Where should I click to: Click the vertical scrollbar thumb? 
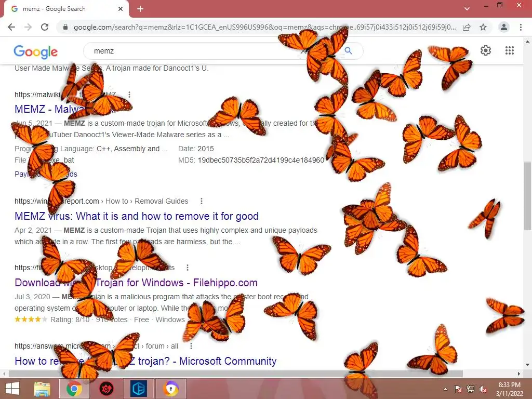pyautogui.click(x=527, y=196)
